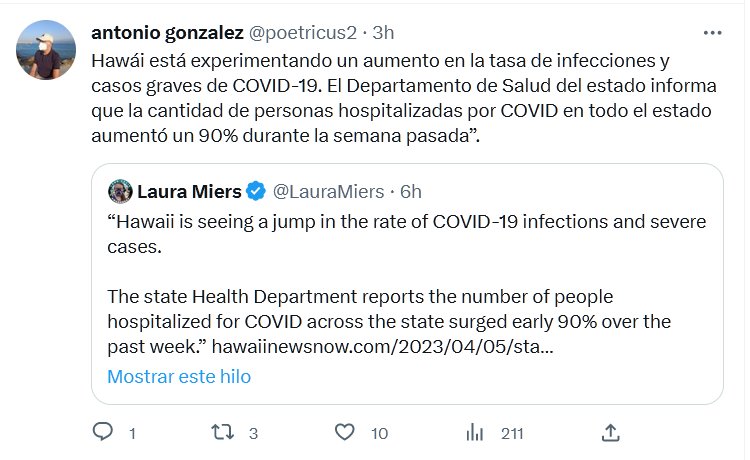Like the tweet with the heart icon
750x460 pixels.
345,432
